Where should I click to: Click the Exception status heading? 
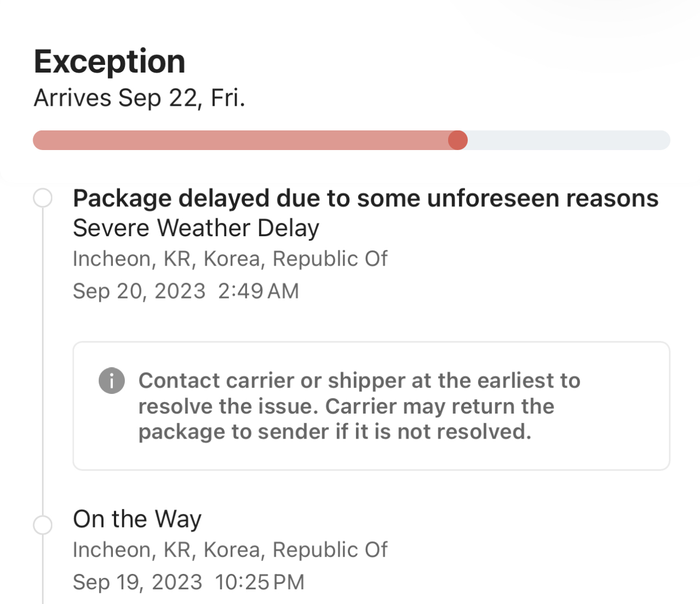tap(110, 61)
